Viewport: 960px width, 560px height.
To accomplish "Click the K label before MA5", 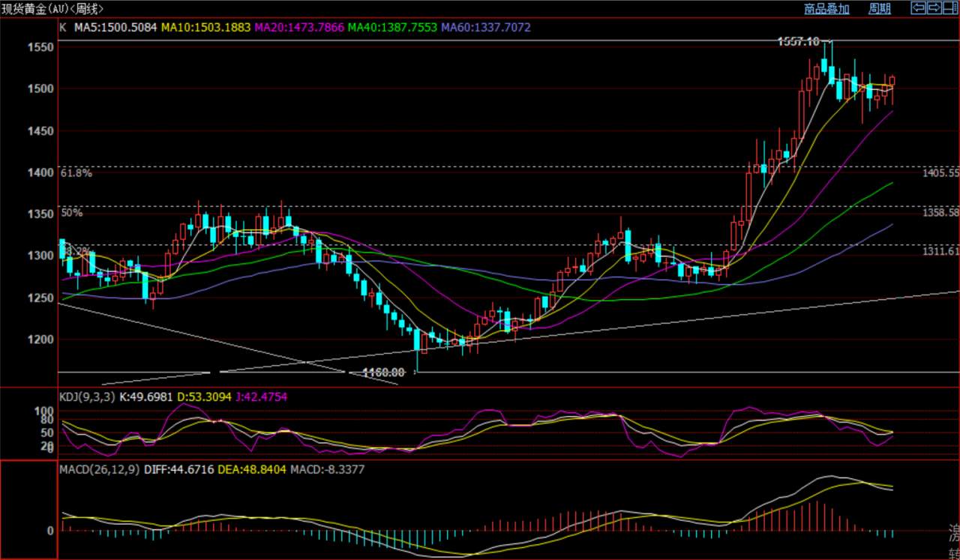I will coord(63,27).
